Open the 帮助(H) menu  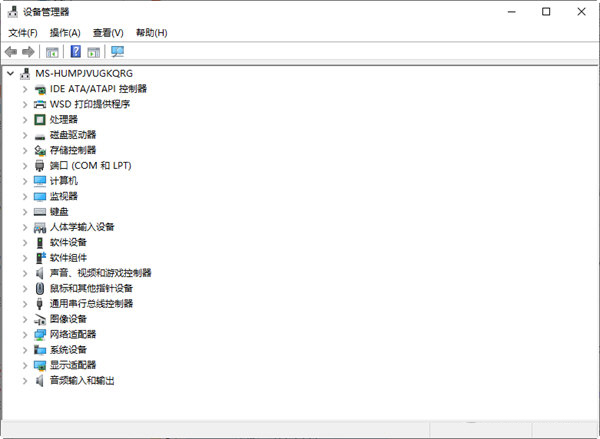[151, 33]
